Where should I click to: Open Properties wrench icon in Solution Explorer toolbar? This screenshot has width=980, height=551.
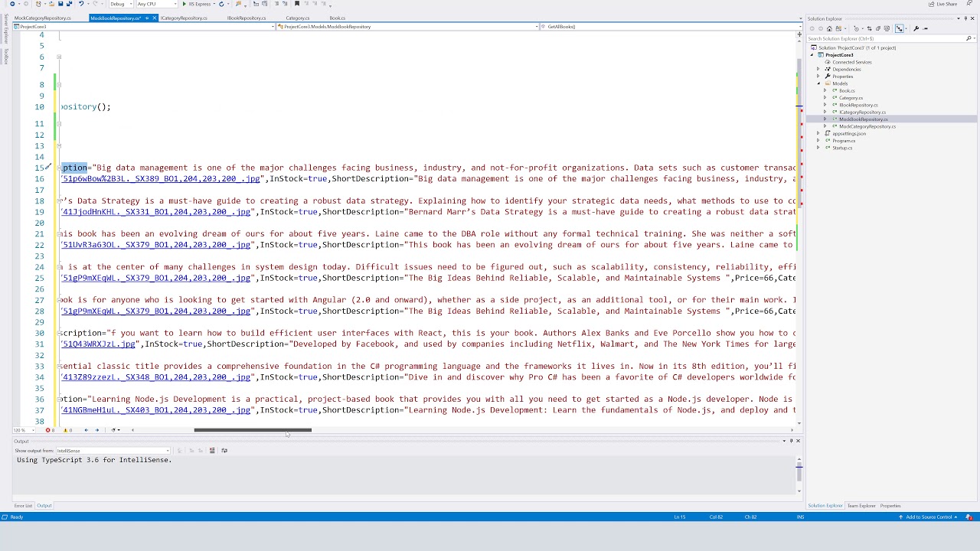916,28
